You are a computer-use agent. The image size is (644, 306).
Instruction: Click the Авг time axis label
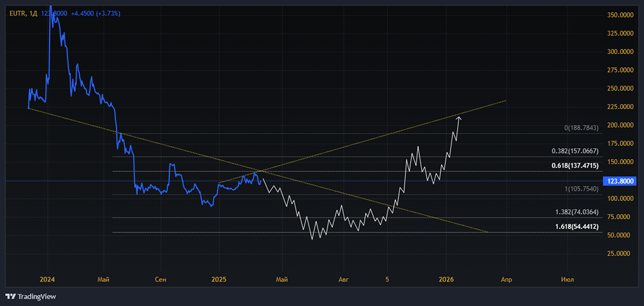tap(343, 280)
